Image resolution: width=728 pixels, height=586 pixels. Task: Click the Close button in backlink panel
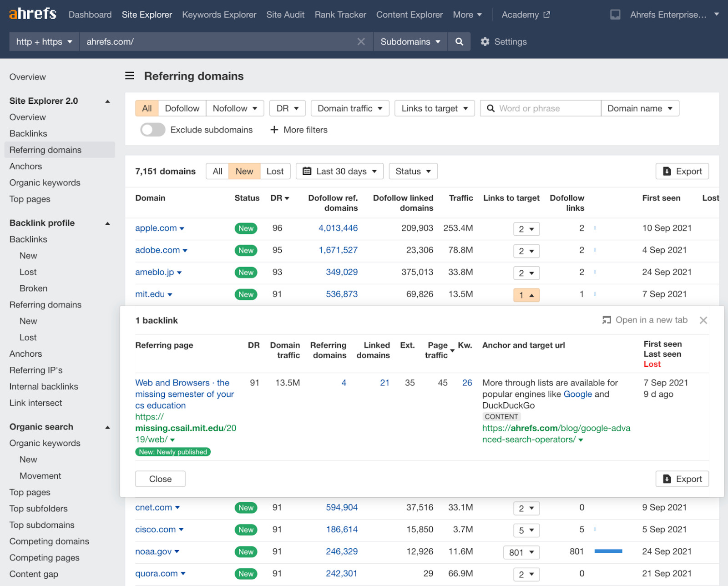(x=160, y=479)
